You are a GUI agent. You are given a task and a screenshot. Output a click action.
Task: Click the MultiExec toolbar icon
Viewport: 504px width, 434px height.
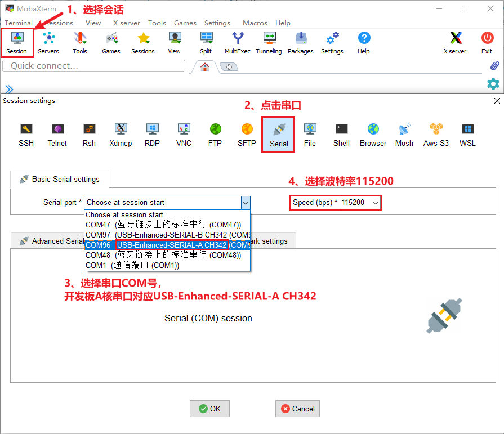tap(238, 43)
